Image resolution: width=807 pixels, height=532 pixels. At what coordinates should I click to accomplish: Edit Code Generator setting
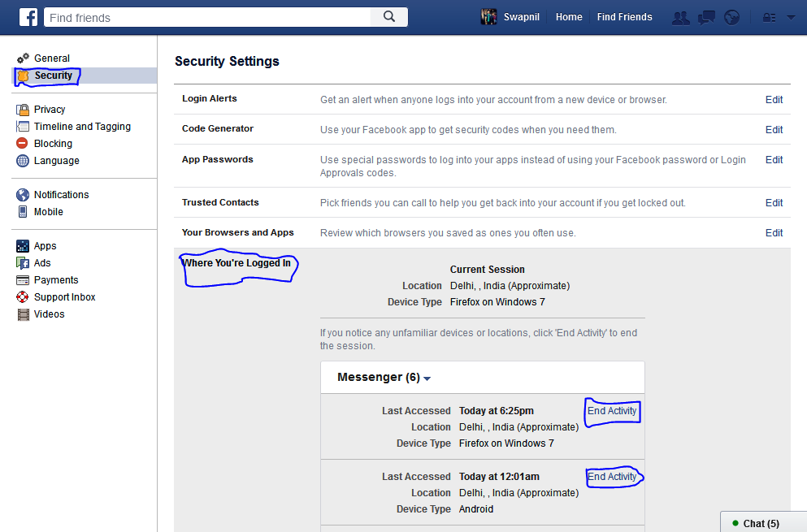click(x=774, y=130)
